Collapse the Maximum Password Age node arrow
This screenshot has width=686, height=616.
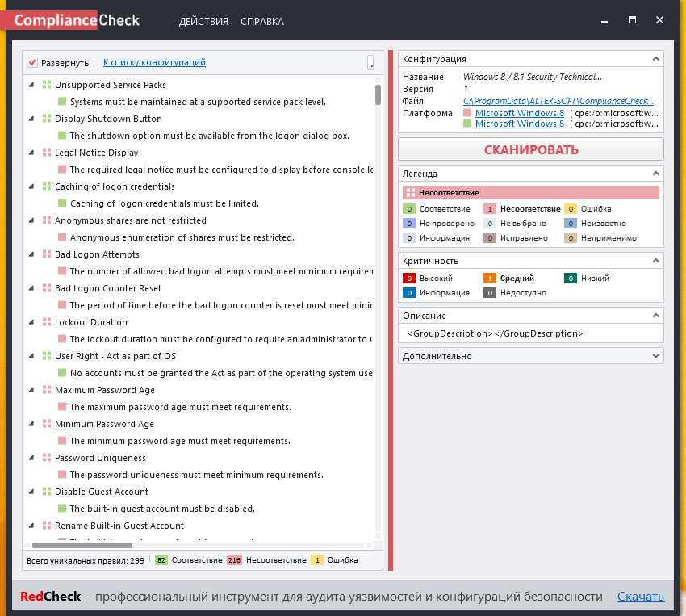[31, 390]
